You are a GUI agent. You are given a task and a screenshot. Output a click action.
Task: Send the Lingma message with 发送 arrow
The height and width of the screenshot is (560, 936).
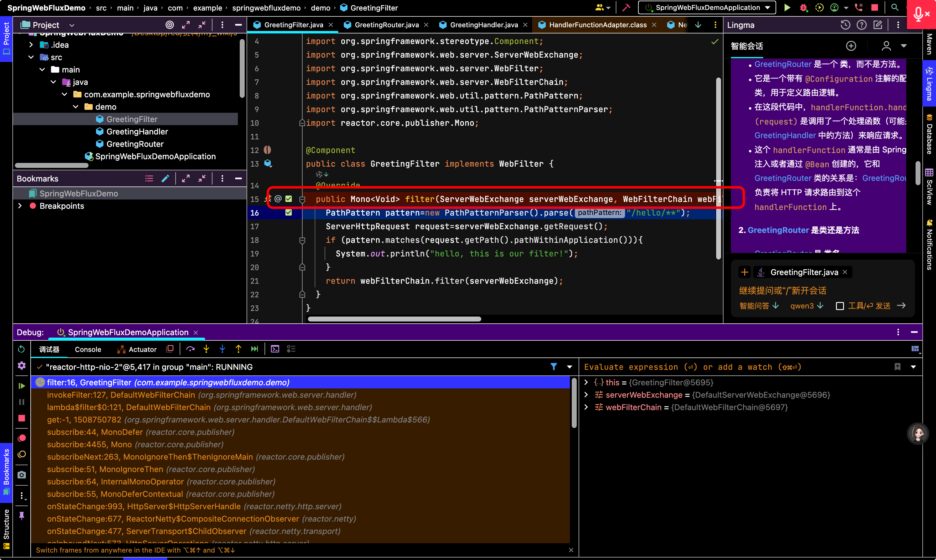click(x=901, y=306)
